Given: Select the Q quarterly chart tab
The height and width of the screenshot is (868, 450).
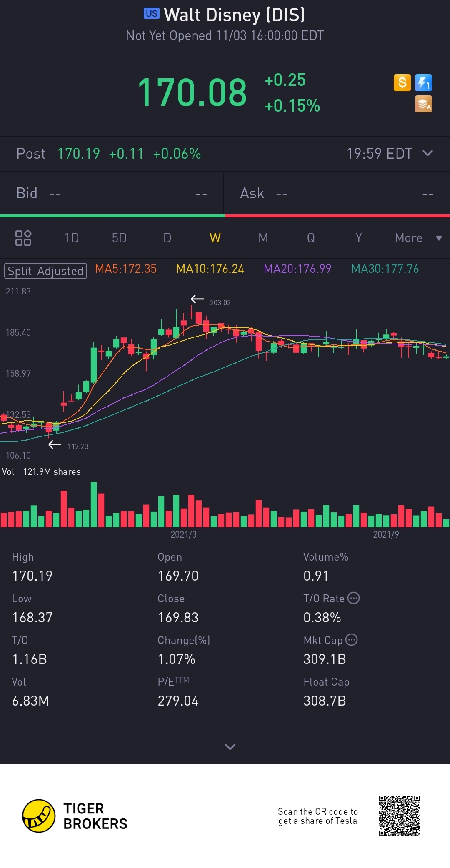Looking at the screenshot, I should (x=311, y=238).
